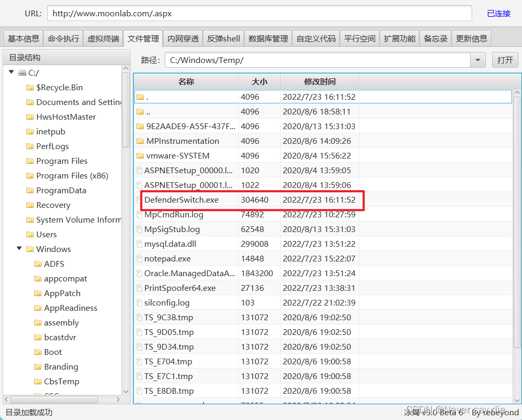Click the ProgramData folder icon
Viewport: 522px width, 420px height.
click(30, 191)
